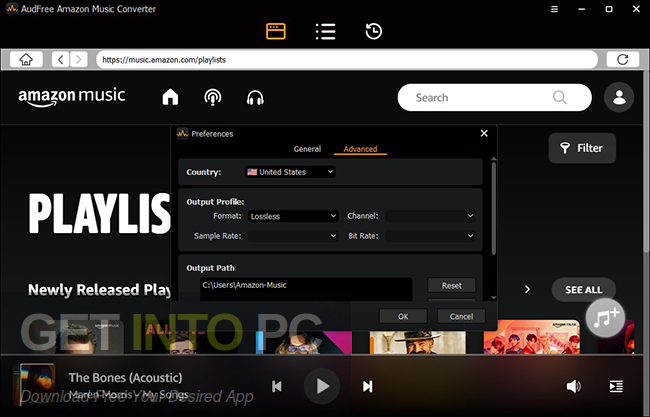The height and width of the screenshot is (417, 650).
Task: Confirm preferences with OK
Action: 403,316
